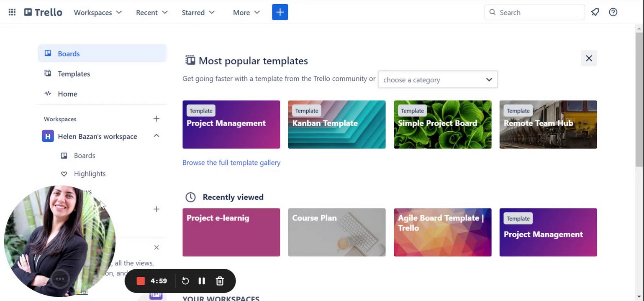Viewport: 644px width, 301px height.
Task: Select Boards in the left sidebar
Action: point(102,54)
